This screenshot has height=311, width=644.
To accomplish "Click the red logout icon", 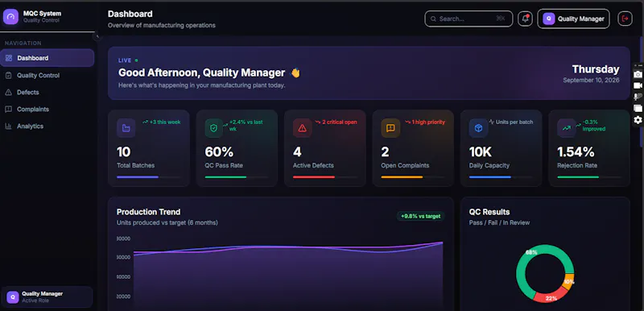I will [x=625, y=19].
